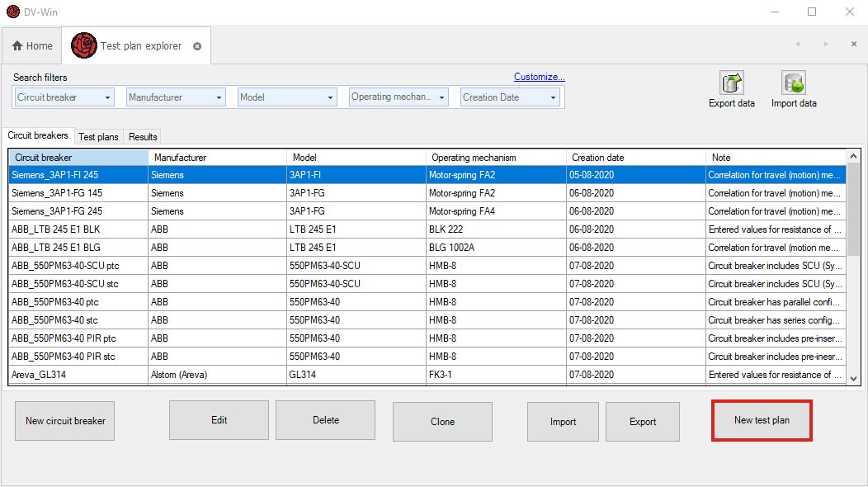Click the table scrollbar down arrow
Image resolution: width=868 pixels, height=487 pixels.
(x=853, y=379)
